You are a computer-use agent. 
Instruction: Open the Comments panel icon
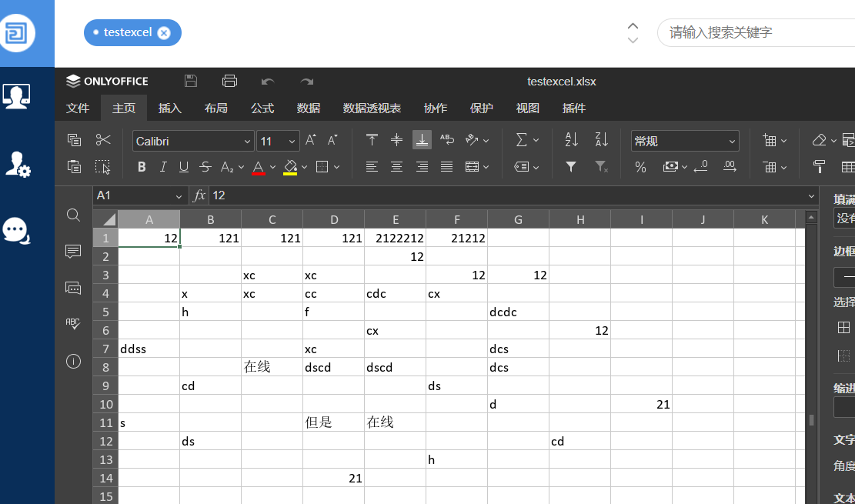pyautogui.click(x=73, y=252)
